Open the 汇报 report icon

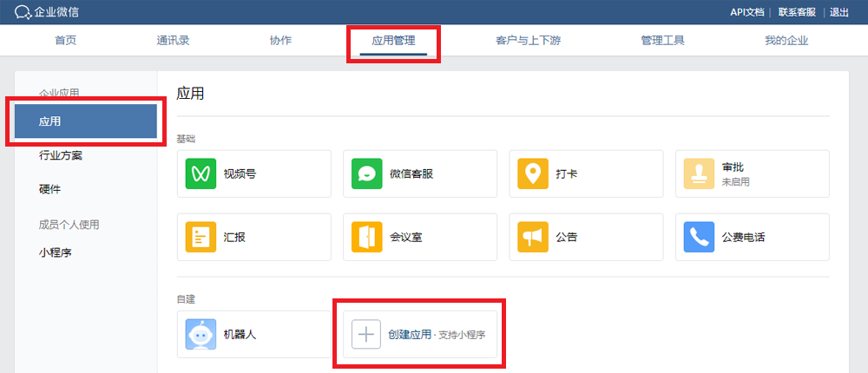(x=201, y=237)
